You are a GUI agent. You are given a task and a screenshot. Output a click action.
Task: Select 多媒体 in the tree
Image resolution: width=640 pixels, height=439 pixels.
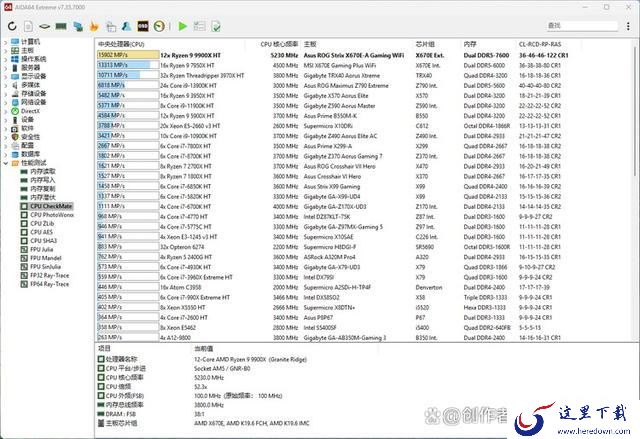click(x=31, y=85)
